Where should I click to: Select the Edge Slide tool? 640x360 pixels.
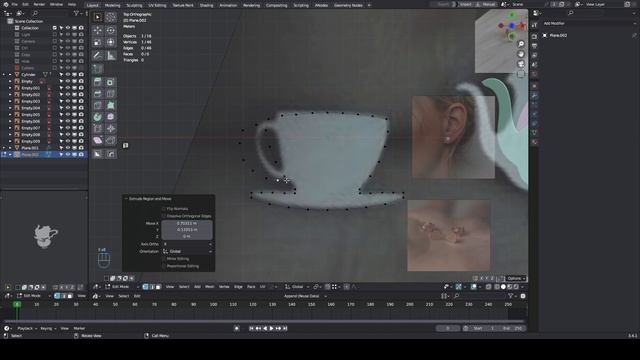click(98, 129)
